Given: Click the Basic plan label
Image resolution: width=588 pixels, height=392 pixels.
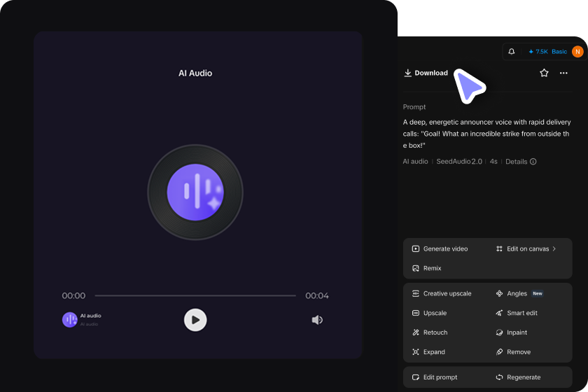Looking at the screenshot, I should click(559, 52).
